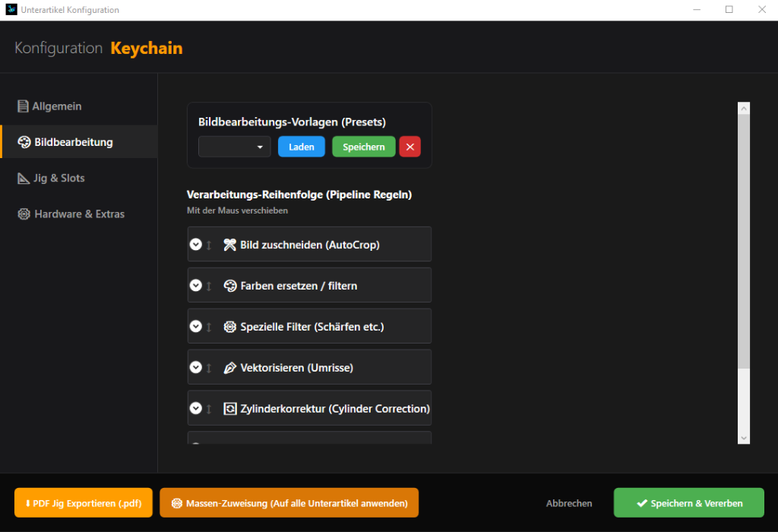Click the Jig & Slots ruler icon

coord(24,178)
